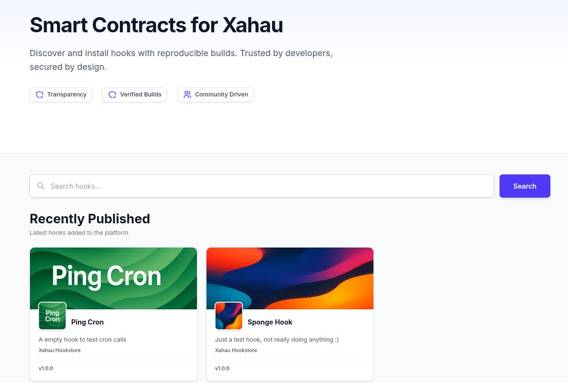
Task: Click the v1.0.0 label on Ping Cron card
Action: click(x=46, y=368)
